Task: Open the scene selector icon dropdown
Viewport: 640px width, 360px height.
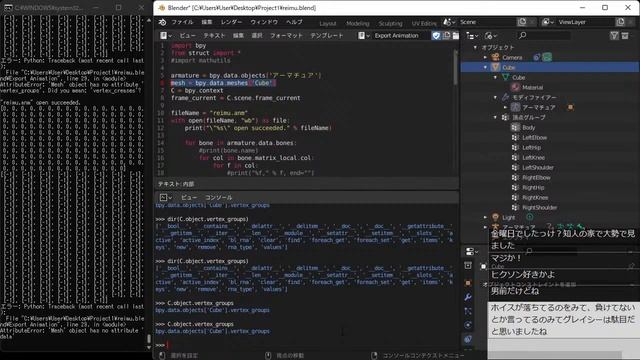Action: click(x=449, y=22)
